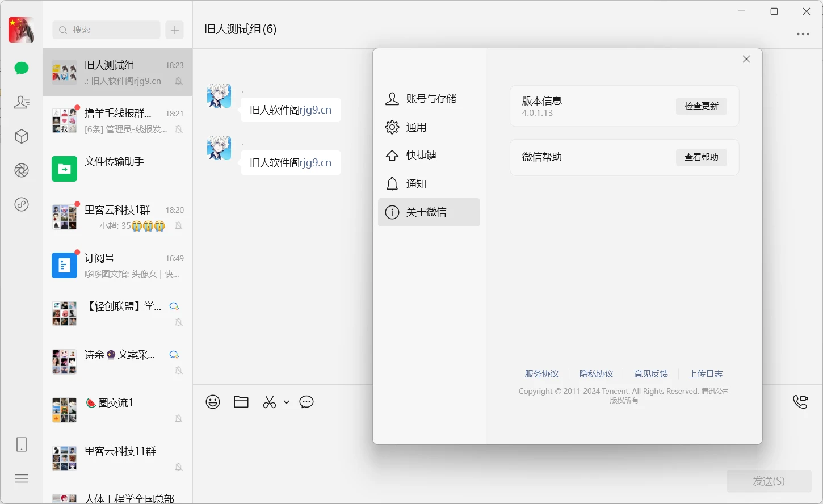Select 通用 in settings menu

pyautogui.click(x=429, y=127)
